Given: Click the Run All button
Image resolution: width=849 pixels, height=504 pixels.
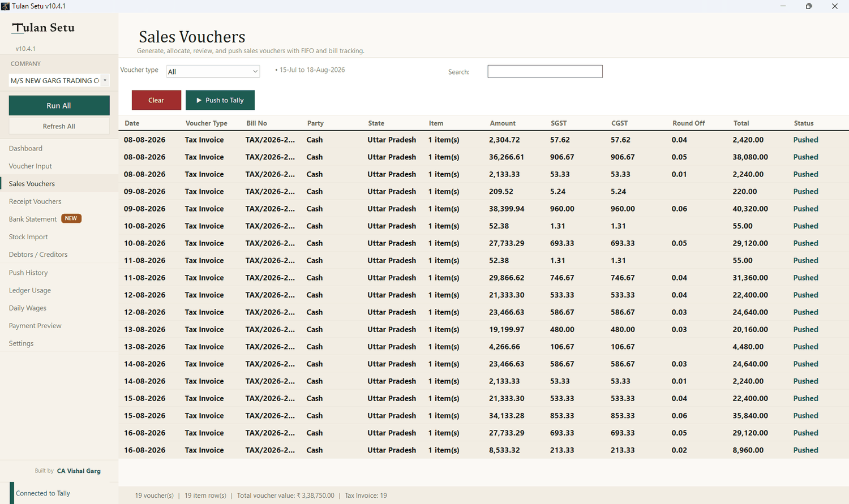Looking at the screenshot, I should [x=59, y=105].
